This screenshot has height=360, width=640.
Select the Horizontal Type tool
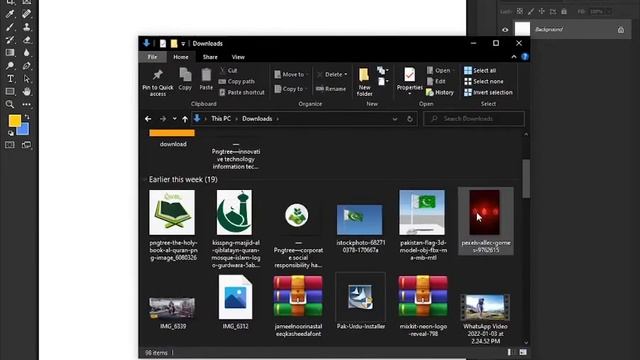(x=10, y=79)
